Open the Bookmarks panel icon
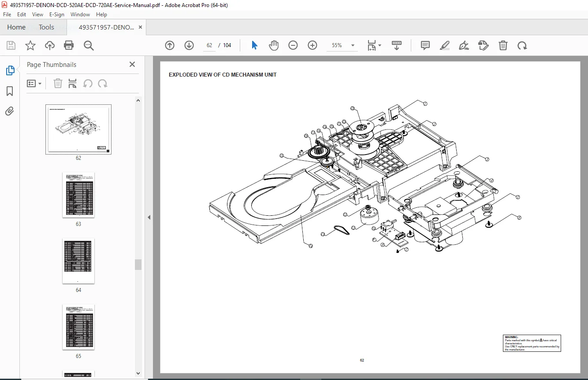The height and width of the screenshot is (380, 588). [x=10, y=91]
